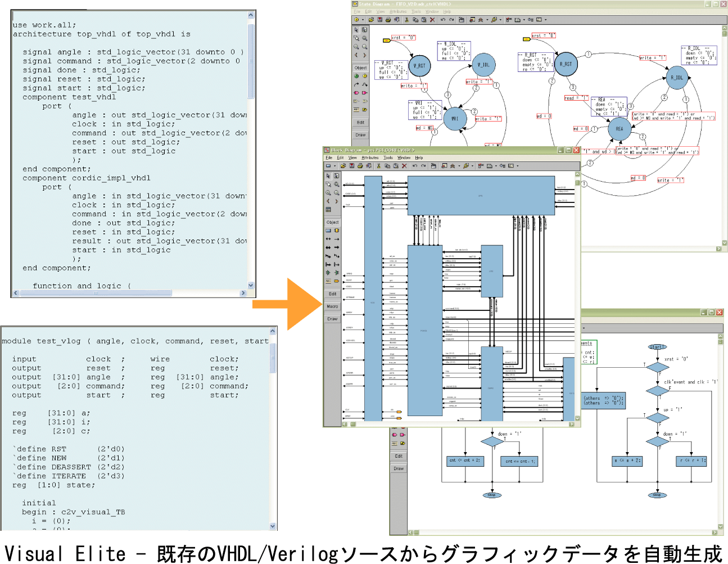Open last toolbar dropdown arrow in State Diagram window

pyautogui.click(x=546, y=20)
